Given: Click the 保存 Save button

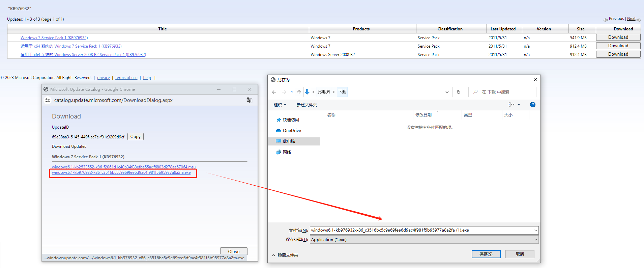Looking at the screenshot, I should click(486, 254).
